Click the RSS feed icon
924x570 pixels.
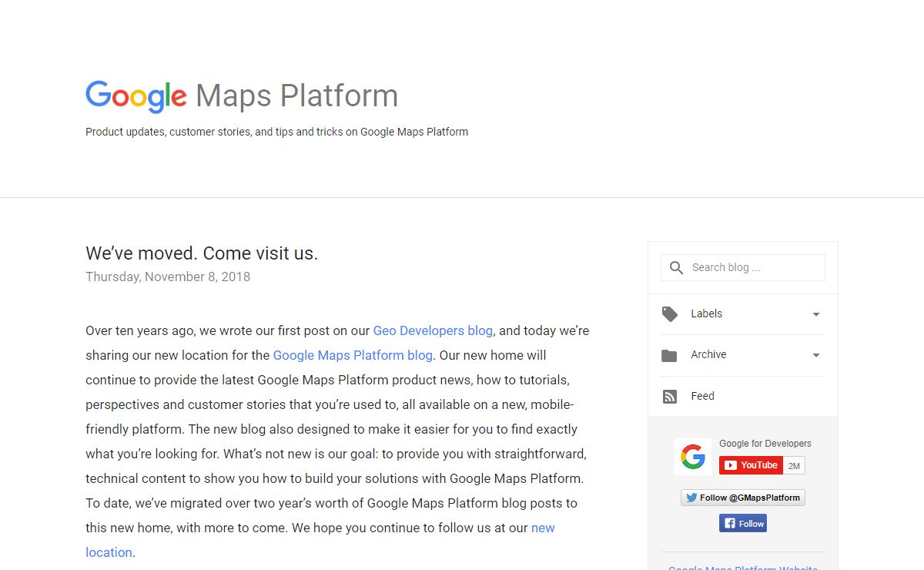670,397
